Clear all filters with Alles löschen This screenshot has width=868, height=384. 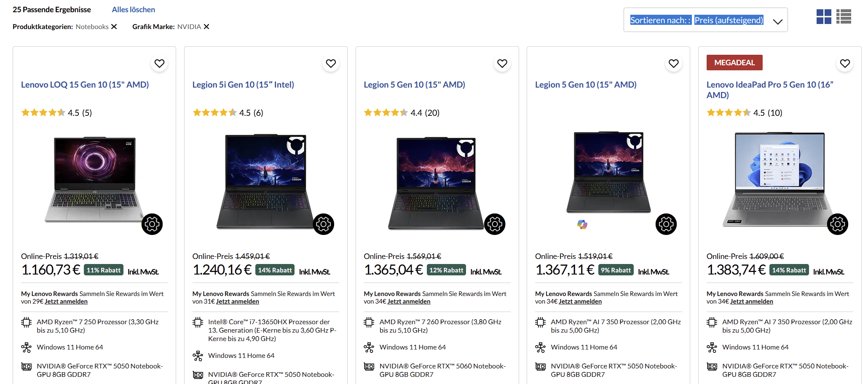coord(133,10)
